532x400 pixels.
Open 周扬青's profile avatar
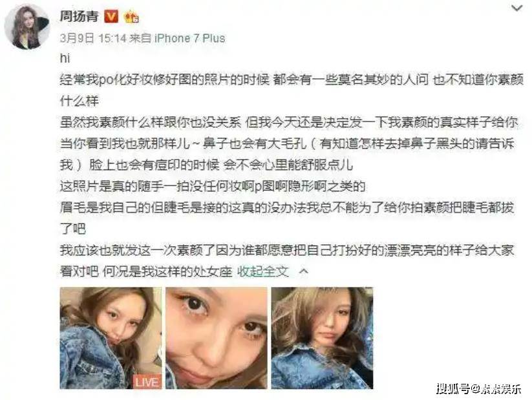(x=27, y=27)
